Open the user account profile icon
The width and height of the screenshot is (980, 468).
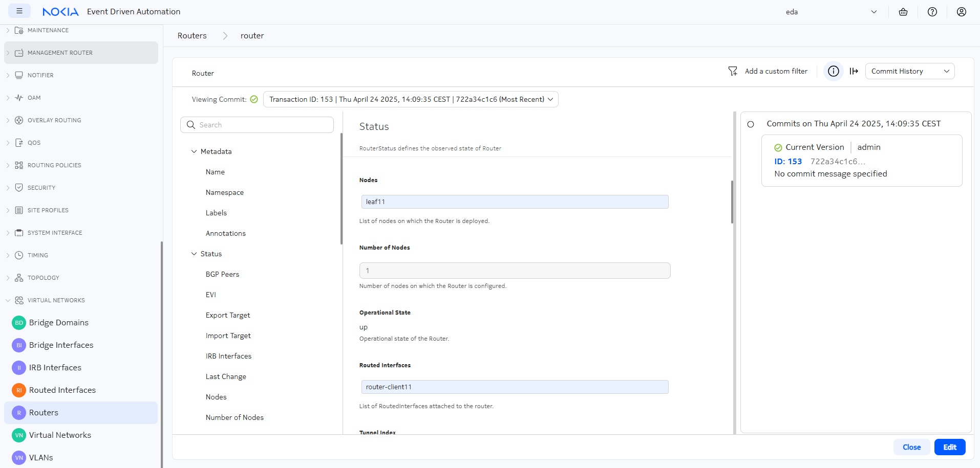click(962, 12)
